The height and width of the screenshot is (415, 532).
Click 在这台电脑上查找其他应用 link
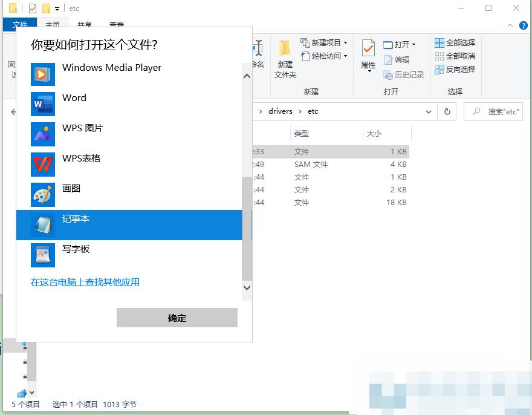point(85,283)
